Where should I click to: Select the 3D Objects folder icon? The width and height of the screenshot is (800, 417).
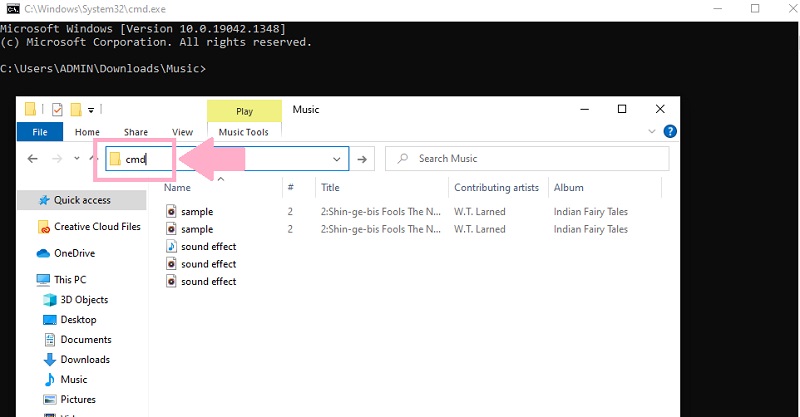click(x=51, y=300)
